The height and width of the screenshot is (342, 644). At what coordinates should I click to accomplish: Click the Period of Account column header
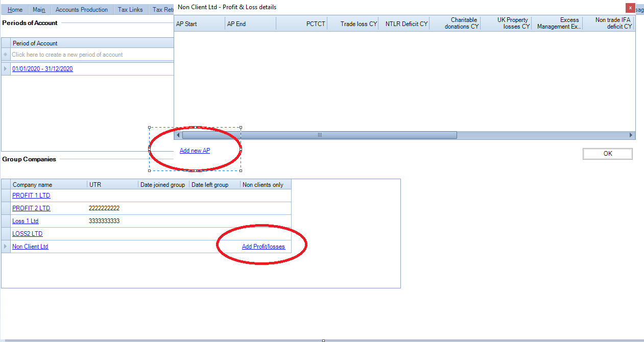(92, 43)
